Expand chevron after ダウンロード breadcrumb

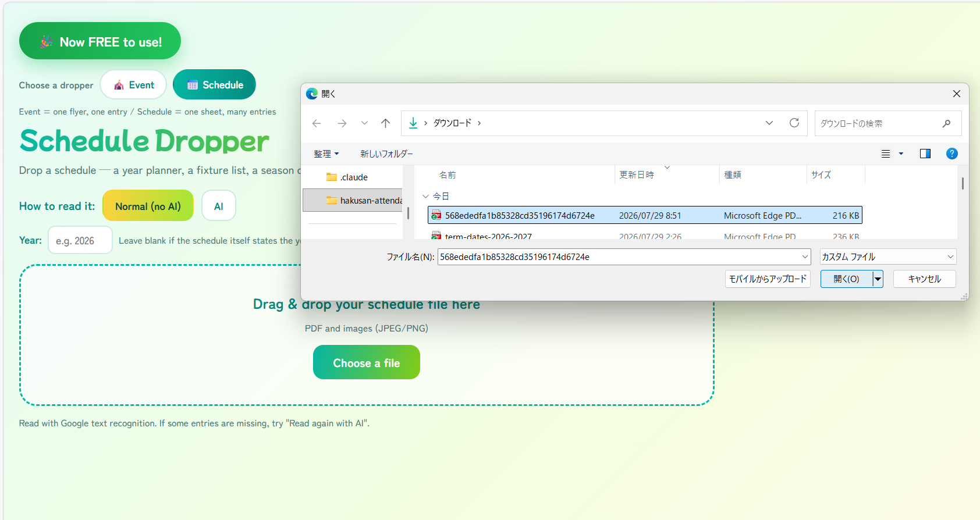click(479, 123)
